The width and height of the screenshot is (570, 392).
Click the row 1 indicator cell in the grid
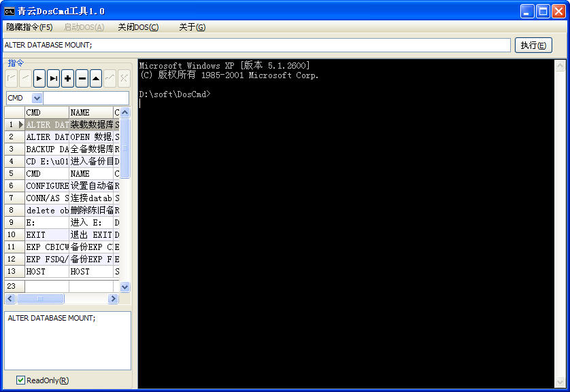click(x=14, y=124)
